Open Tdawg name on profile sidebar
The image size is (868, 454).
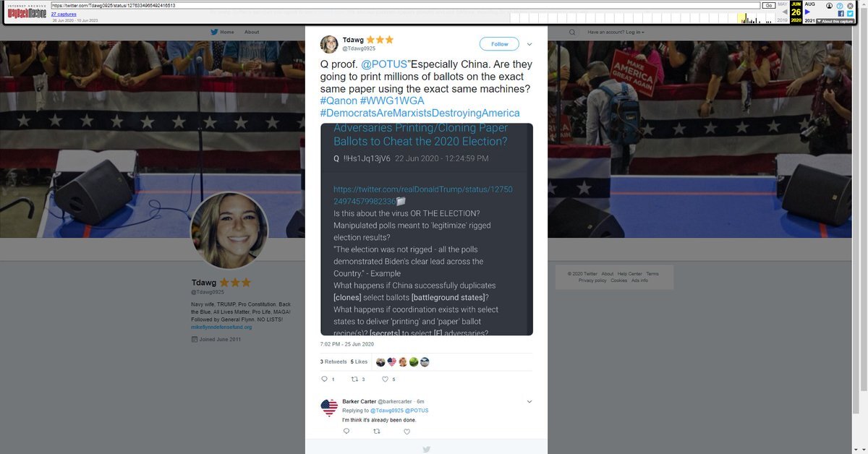[204, 282]
